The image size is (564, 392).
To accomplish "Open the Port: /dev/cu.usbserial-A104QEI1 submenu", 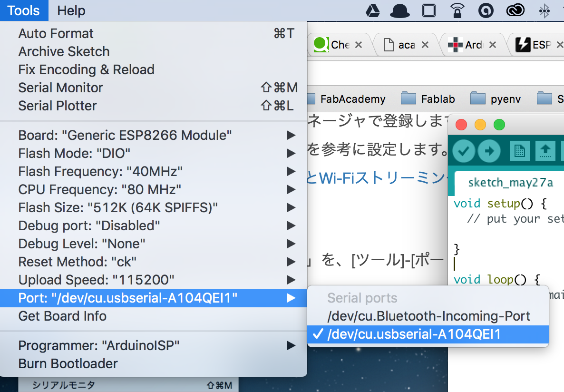I will coord(154,298).
